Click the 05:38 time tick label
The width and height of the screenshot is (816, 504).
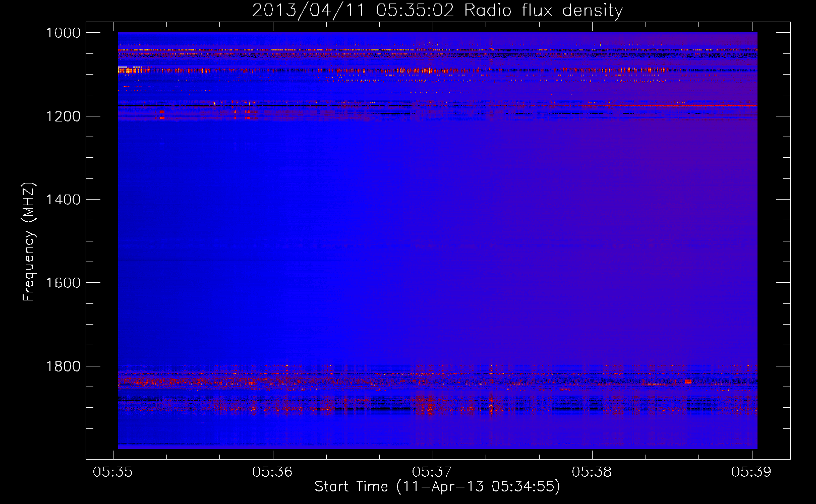[x=592, y=472]
